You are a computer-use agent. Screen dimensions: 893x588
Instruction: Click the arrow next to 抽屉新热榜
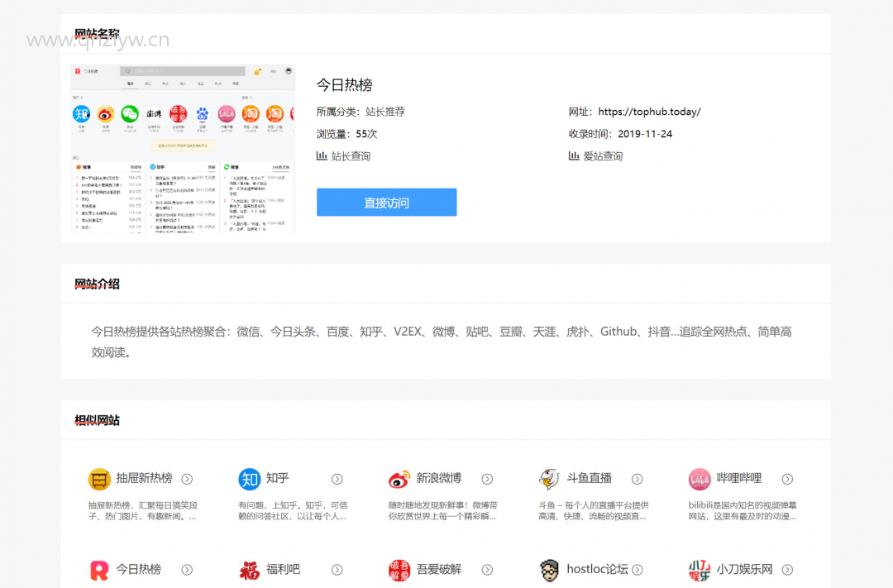tap(187, 479)
